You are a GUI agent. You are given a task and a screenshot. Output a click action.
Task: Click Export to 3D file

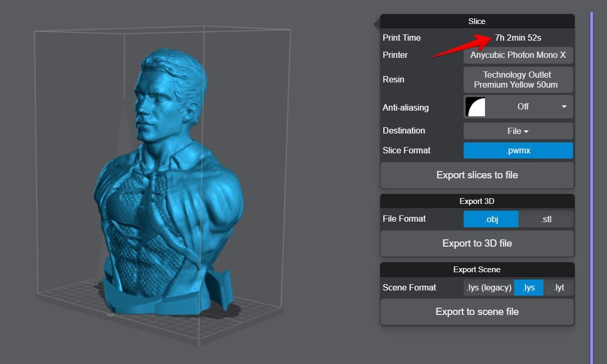click(x=477, y=244)
